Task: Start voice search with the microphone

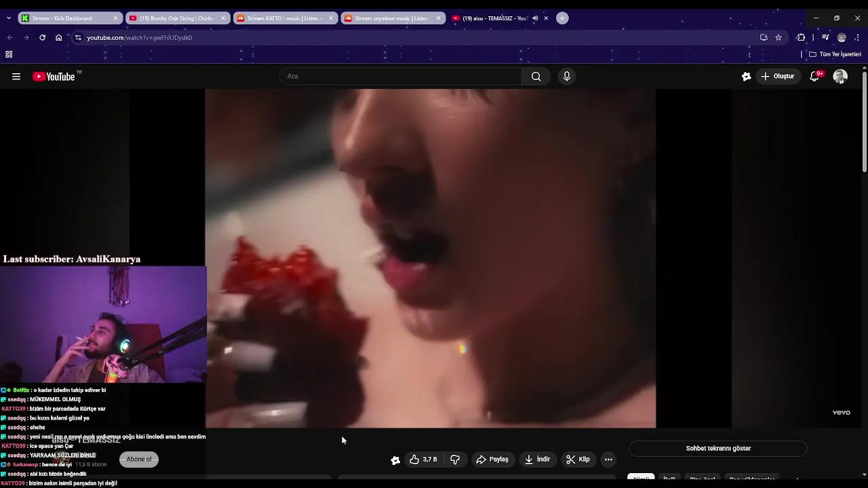Action: [567, 77]
